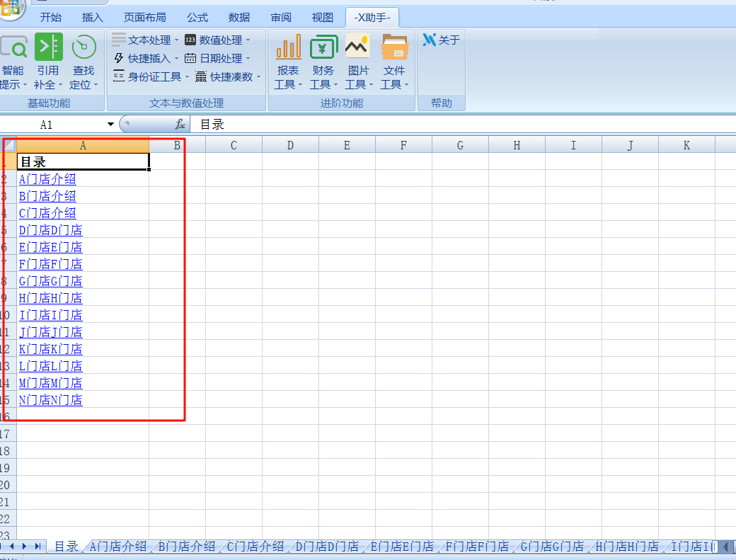The image size is (736, 560).
Task: Switch to the H门店H门店 sheet tab
Action: click(x=627, y=547)
